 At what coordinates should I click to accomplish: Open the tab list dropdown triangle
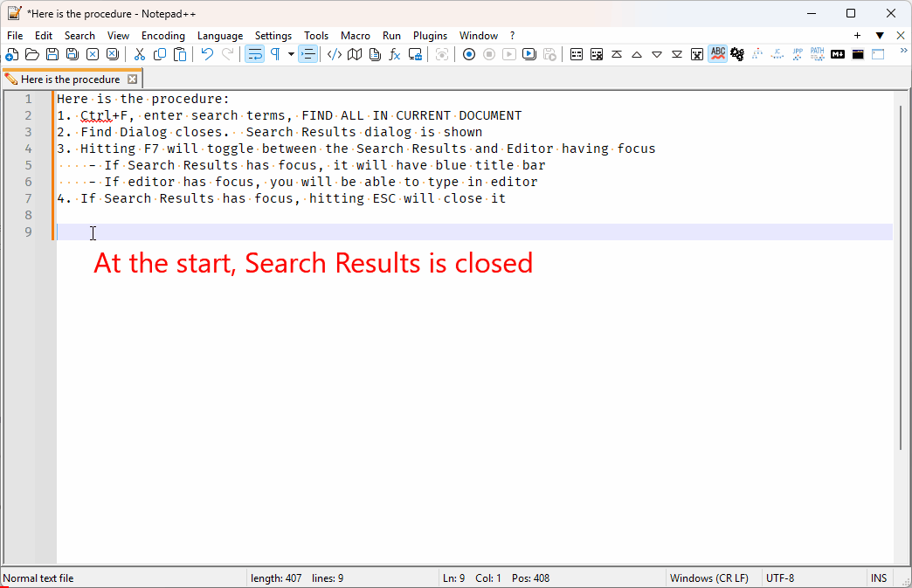[x=880, y=35]
